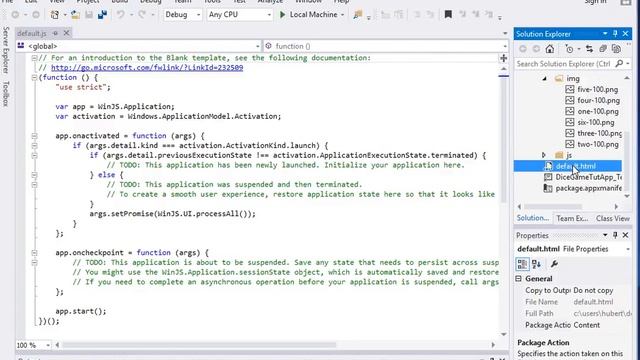
Task: Clear all bookmarks in toolbar
Action: point(489,15)
